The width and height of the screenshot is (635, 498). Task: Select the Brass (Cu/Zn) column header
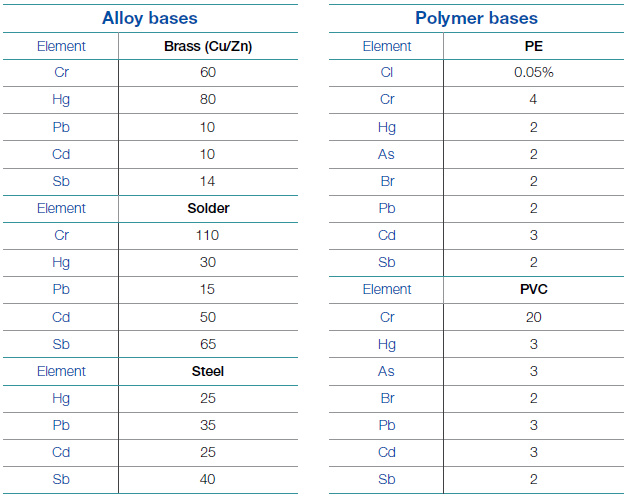(x=208, y=46)
